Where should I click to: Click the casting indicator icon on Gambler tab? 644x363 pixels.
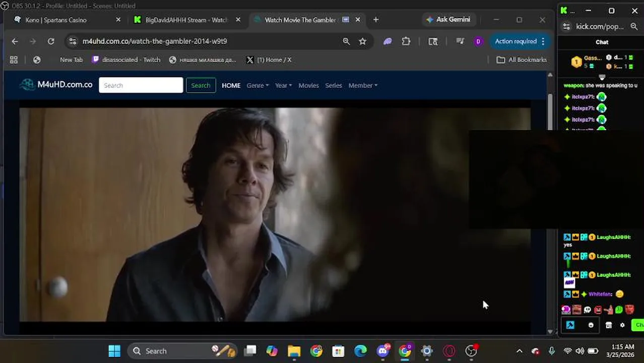tap(346, 20)
